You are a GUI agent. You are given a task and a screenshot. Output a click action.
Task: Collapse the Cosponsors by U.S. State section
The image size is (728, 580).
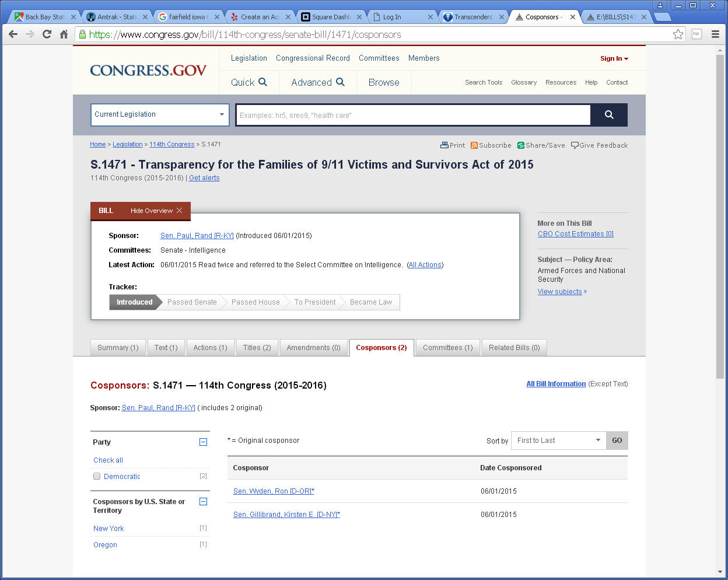203,501
